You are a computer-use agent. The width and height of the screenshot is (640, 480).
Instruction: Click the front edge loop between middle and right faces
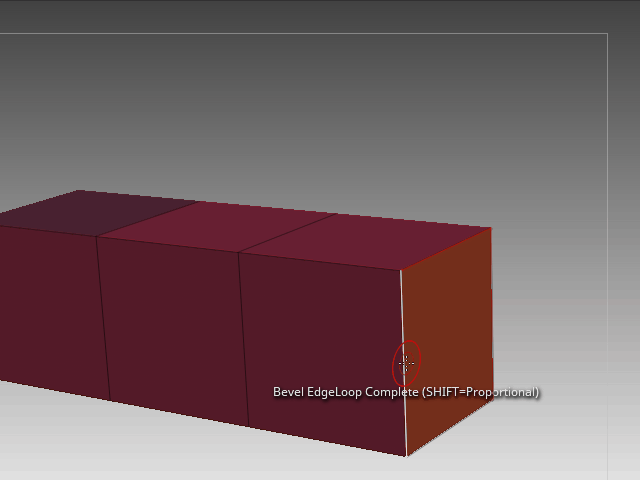(x=242, y=340)
